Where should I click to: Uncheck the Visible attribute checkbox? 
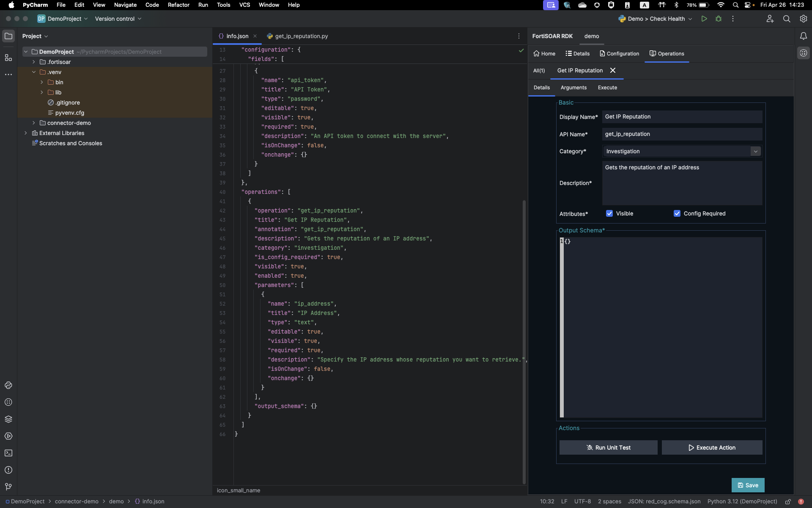[x=609, y=213]
